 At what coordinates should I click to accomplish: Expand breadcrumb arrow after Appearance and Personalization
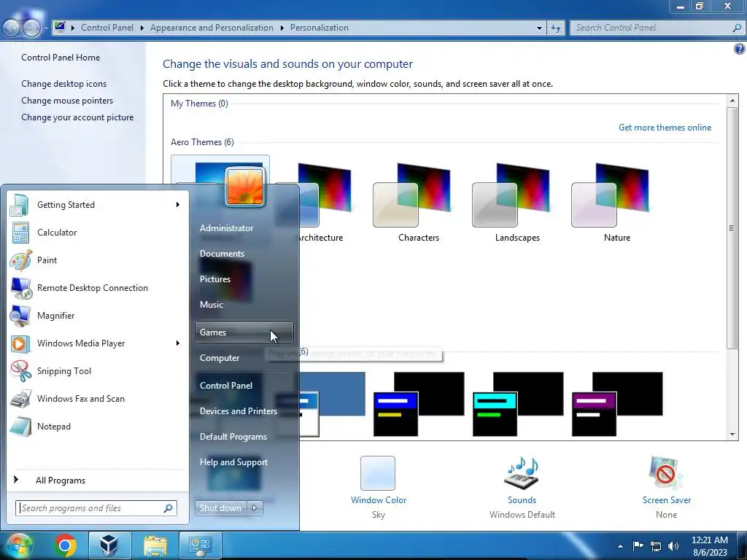(x=282, y=28)
